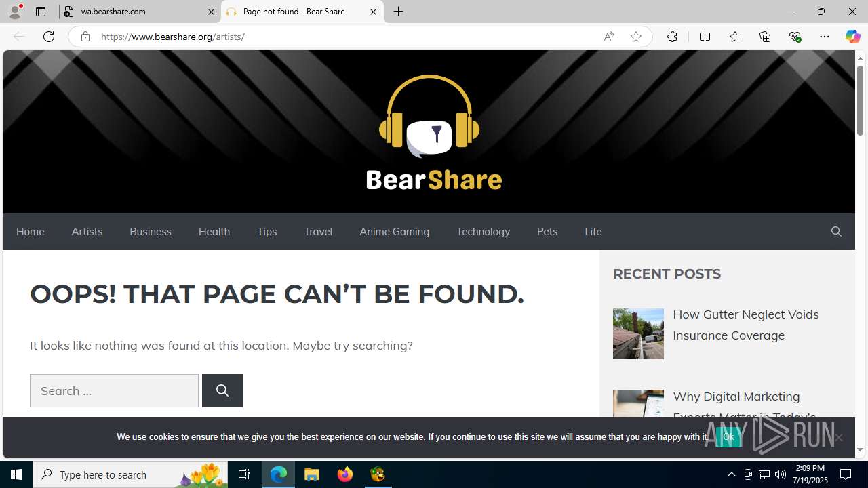The width and height of the screenshot is (868, 488).
Task: Open the Tips category
Action: 267,232
